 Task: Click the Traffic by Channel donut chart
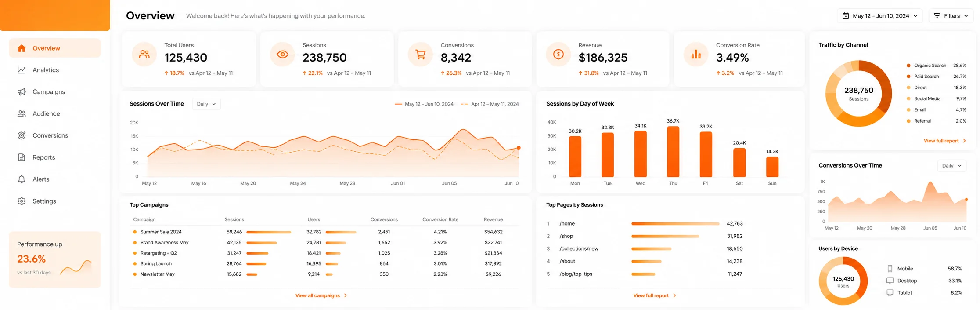(859, 94)
